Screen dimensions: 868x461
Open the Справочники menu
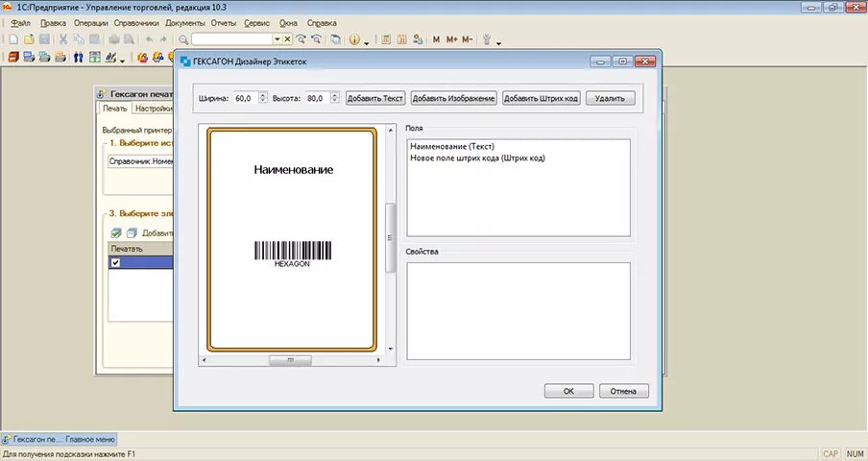click(136, 23)
